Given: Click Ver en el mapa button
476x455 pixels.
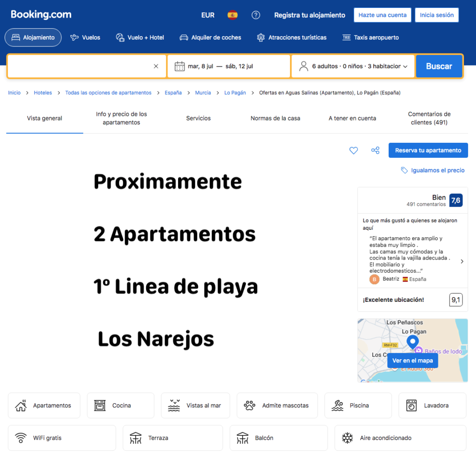Looking at the screenshot, I should tap(412, 361).
